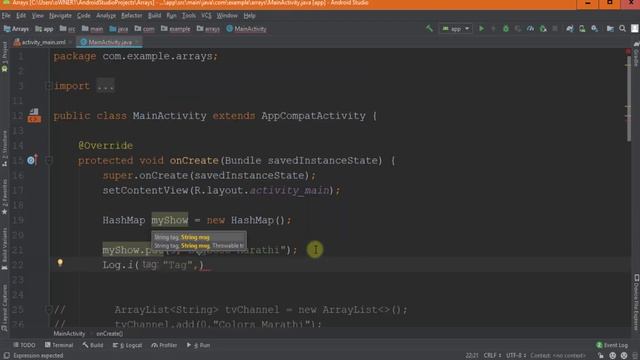Screen dimensions: 640x360
Task: Click the red error indicator above the scrollbar
Action: click(628, 51)
